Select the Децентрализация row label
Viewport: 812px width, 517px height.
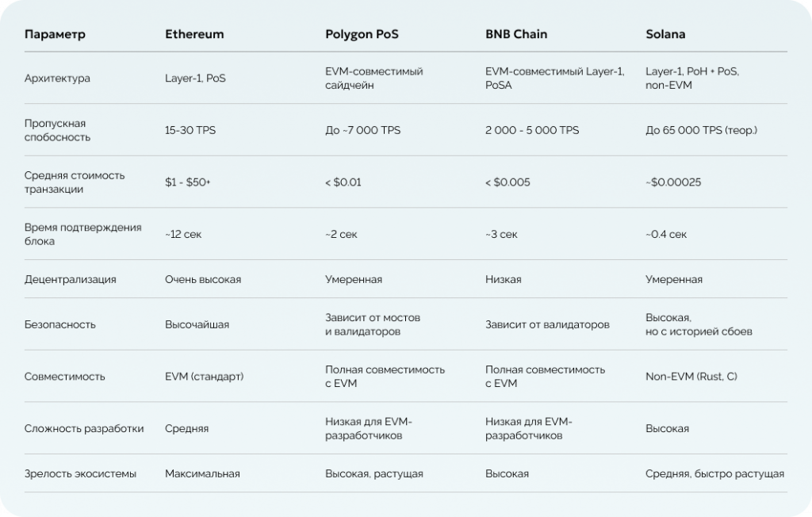point(71,279)
